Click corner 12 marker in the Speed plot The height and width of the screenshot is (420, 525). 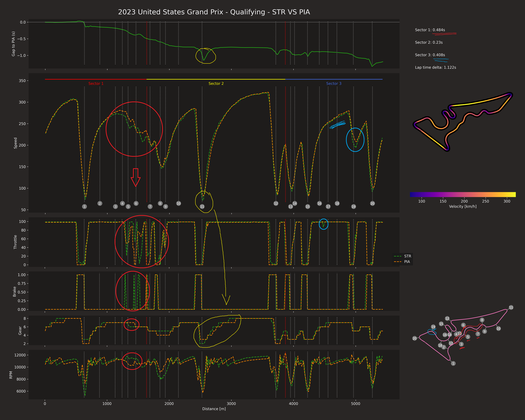click(x=276, y=203)
